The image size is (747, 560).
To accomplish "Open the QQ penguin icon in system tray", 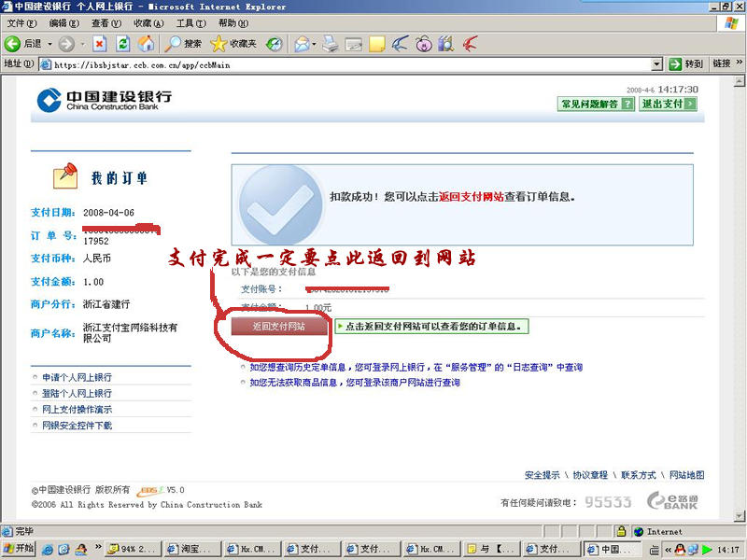I will coord(680,549).
